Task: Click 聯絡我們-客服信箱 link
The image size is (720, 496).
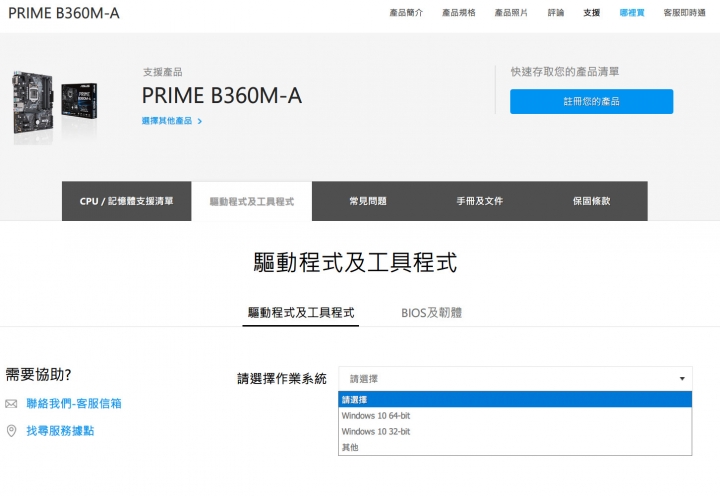Action: click(74, 404)
